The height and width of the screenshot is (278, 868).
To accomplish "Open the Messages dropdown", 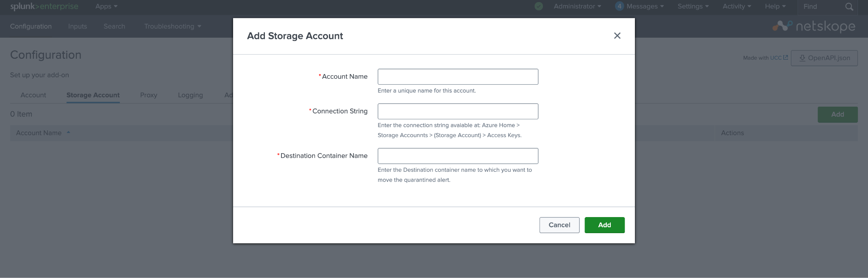I will (x=645, y=6).
